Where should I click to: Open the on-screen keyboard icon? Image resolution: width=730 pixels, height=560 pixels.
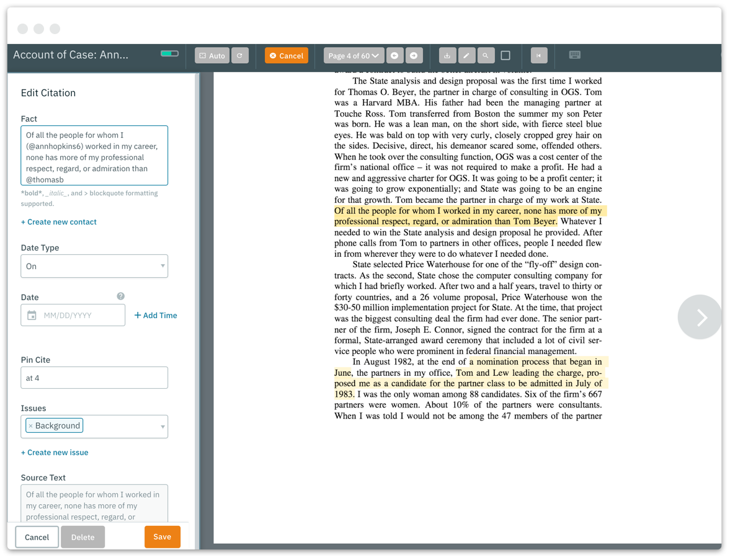click(x=574, y=55)
